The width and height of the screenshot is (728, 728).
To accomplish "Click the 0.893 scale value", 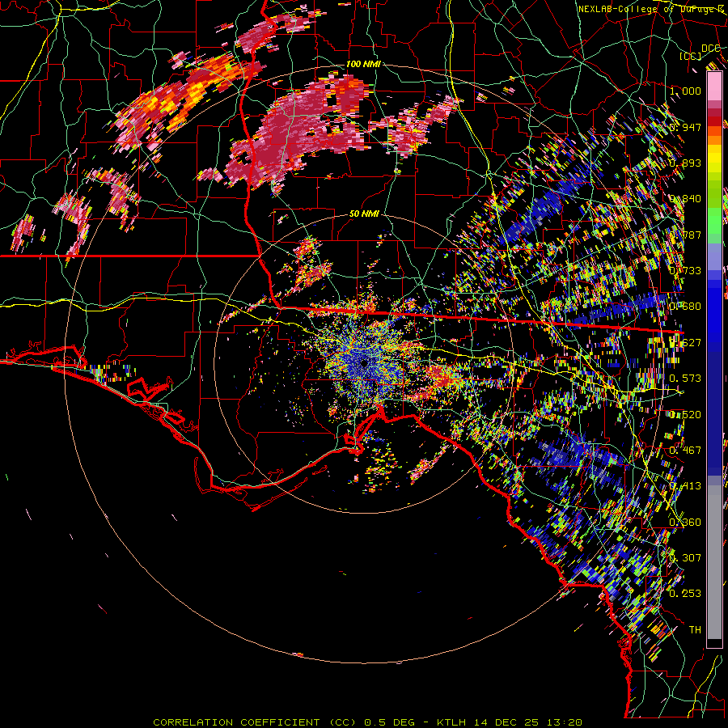I will point(685,163).
